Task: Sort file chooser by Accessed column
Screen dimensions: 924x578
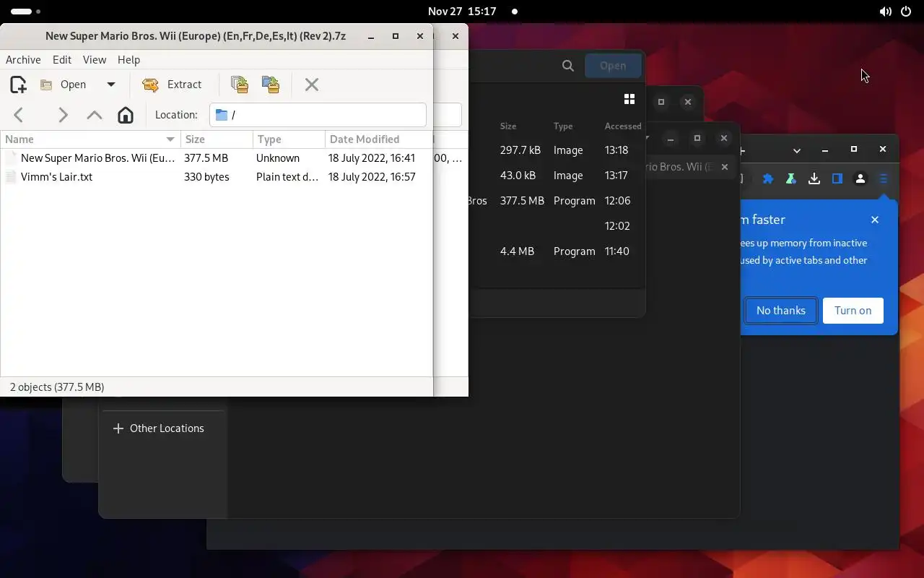Action: tap(623, 126)
